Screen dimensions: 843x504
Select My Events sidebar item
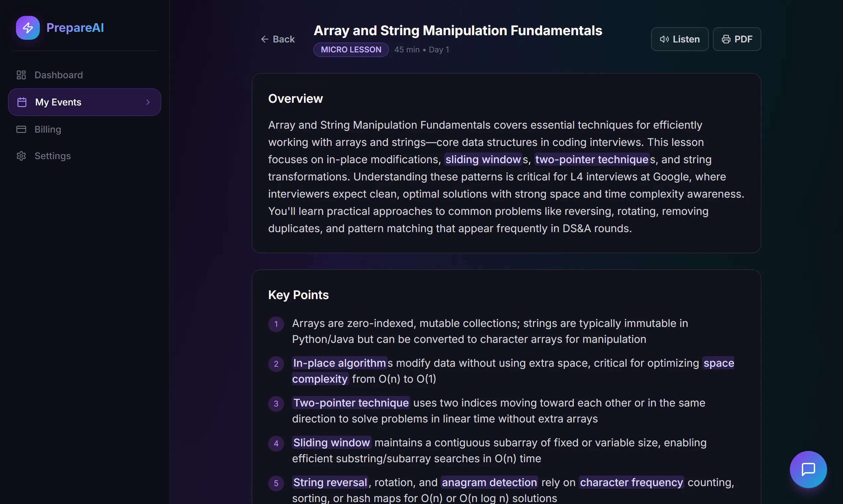point(84,102)
